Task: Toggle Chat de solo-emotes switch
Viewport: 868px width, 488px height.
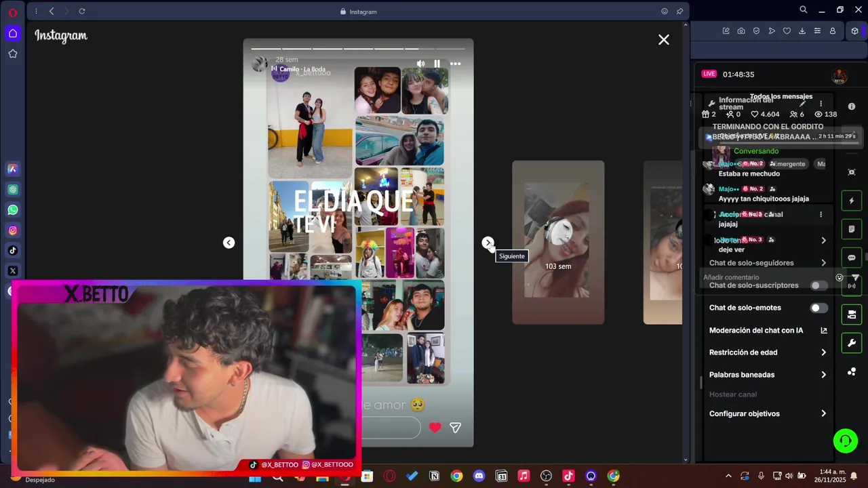Action: click(819, 308)
